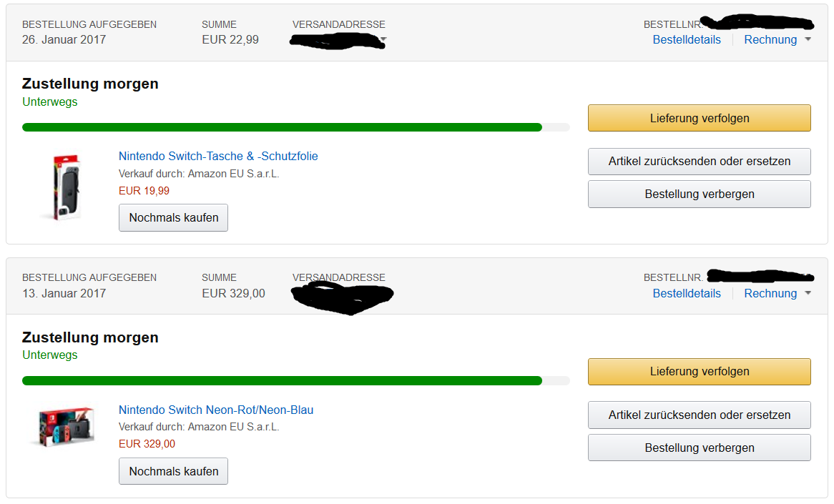Screen dimensions: 834x504
Task: View Bestelldetails for the 13. Januar order
Action: click(x=687, y=294)
